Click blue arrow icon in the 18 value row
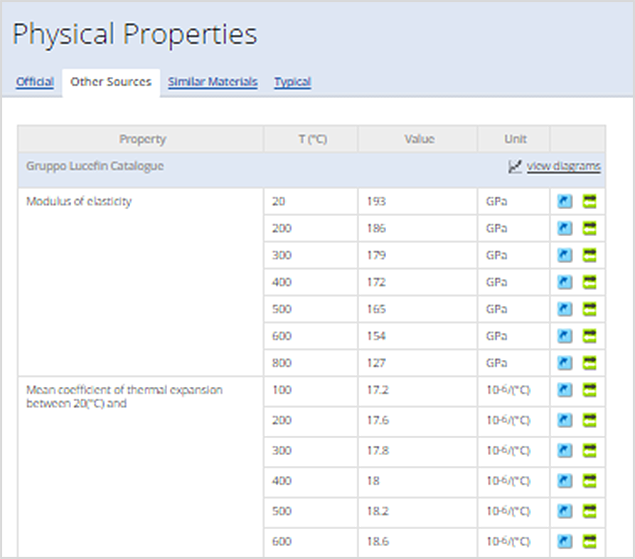The image size is (635, 559). [x=565, y=481]
